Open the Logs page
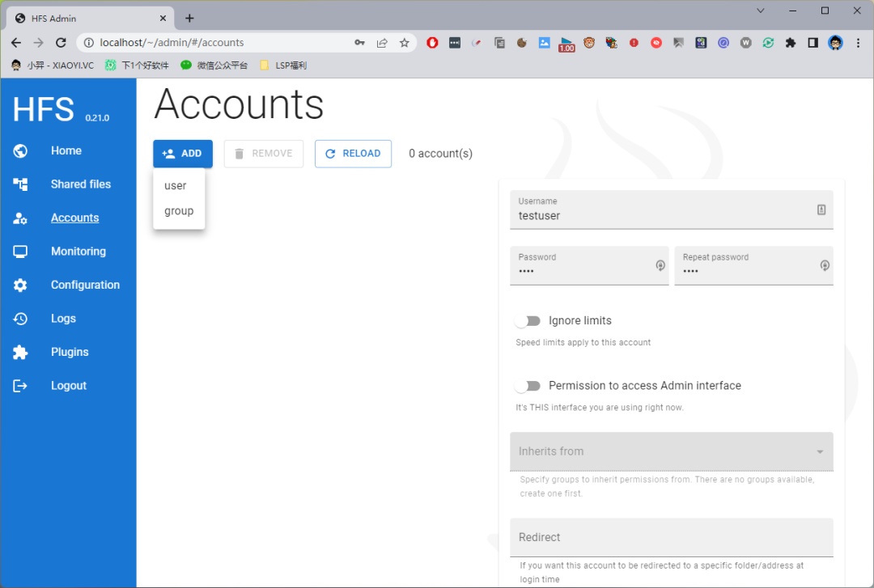Viewport: 874px width, 588px height. [x=63, y=318]
